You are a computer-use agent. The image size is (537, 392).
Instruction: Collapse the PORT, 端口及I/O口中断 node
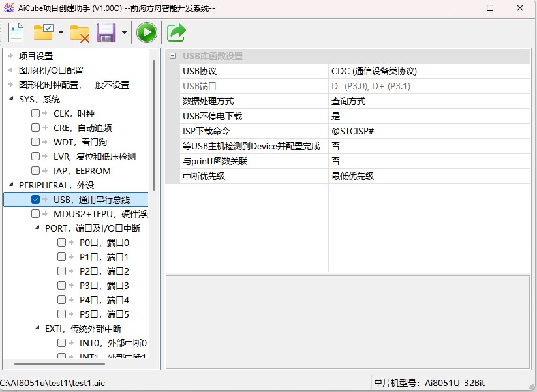[x=37, y=228]
